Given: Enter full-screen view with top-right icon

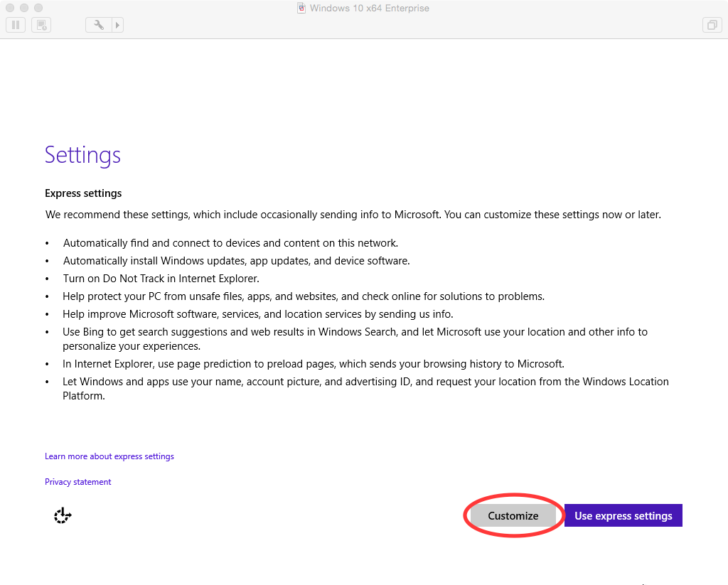Looking at the screenshot, I should point(712,25).
